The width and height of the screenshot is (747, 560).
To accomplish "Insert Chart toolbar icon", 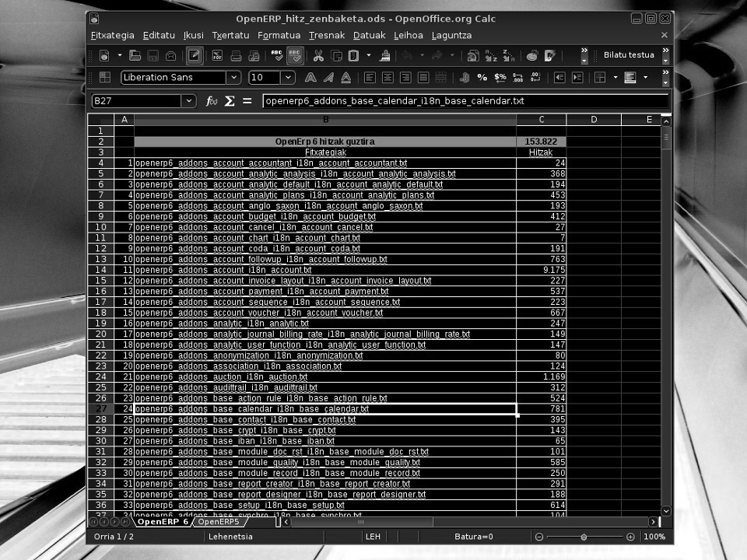I will point(532,56).
